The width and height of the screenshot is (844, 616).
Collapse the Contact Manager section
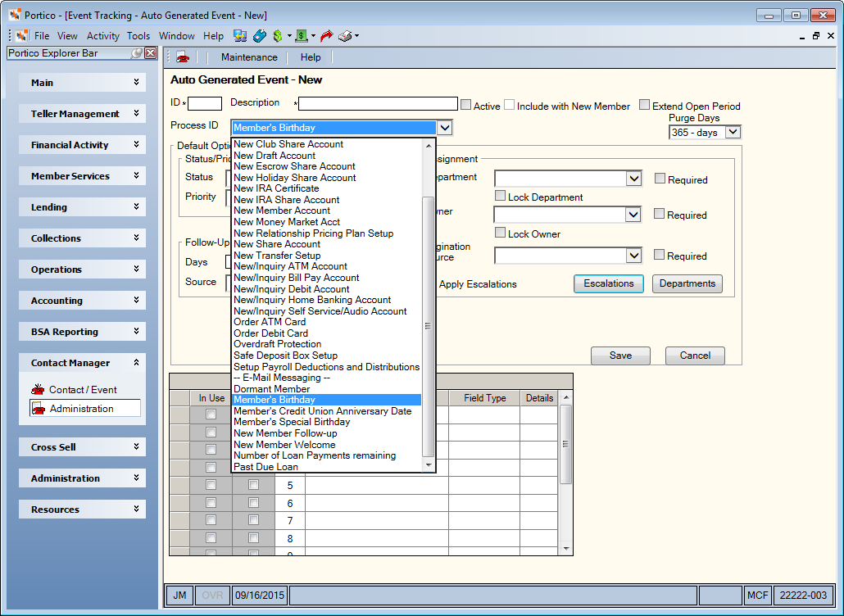(x=82, y=363)
